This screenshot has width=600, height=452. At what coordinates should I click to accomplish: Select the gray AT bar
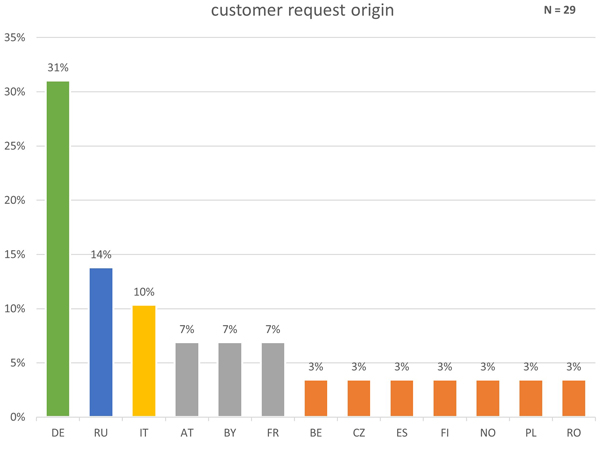[x=187, y=380]
